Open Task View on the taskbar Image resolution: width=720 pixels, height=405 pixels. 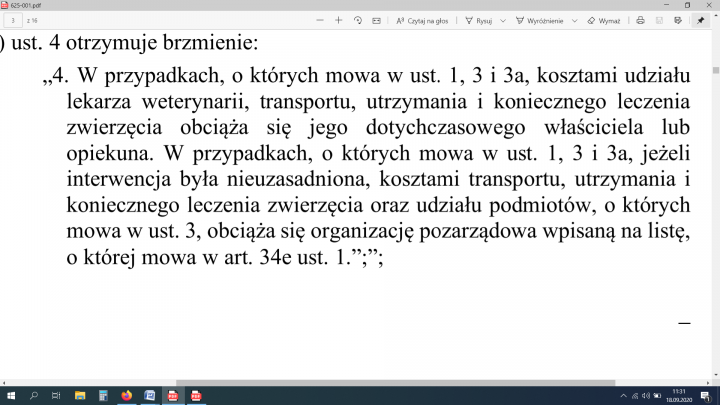[x=56, y=395]
